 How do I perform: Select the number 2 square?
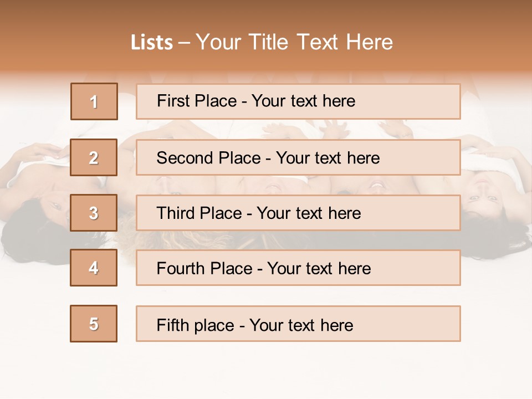click(94, 157)
